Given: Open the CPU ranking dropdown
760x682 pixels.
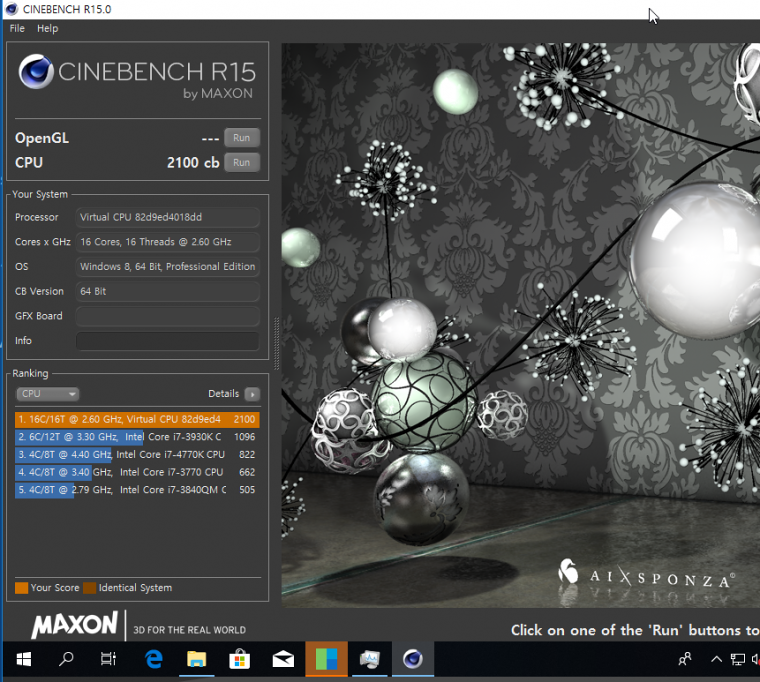Looking at the screenshot, I should click(x=48, y=394).
